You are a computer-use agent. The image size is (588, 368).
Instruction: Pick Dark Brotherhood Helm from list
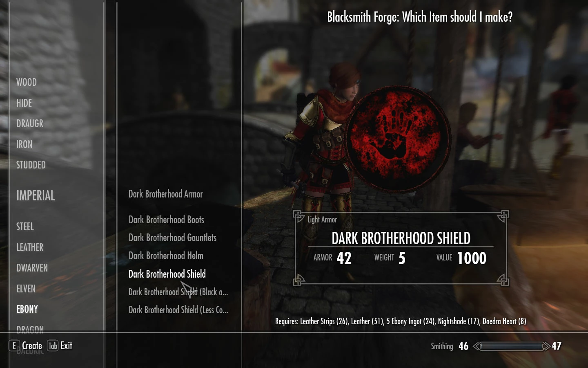pos(166,256)
